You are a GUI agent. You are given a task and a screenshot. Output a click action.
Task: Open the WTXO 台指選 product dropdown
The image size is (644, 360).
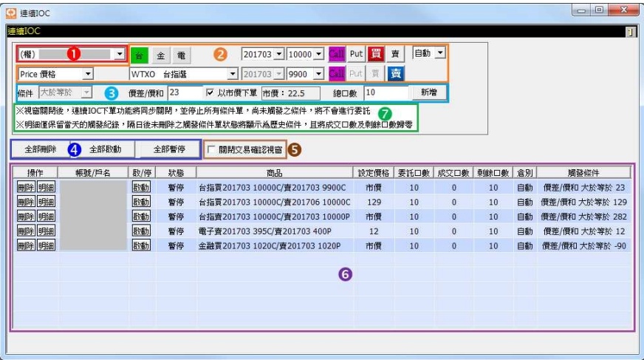[x=233, y=74]
